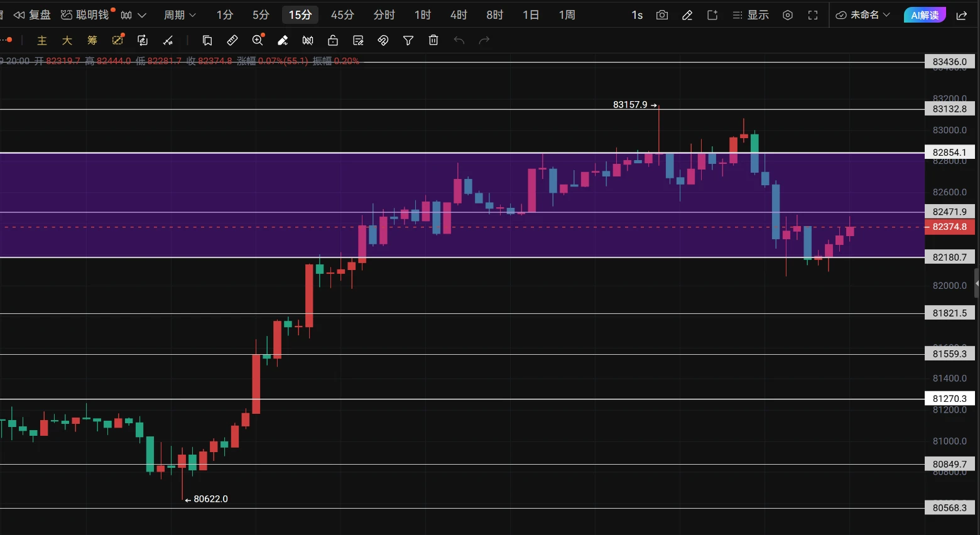This screenshot has width=980, height=535.
Task: Switch to the 5分 timeframe
Action: (x=261, y=15)
